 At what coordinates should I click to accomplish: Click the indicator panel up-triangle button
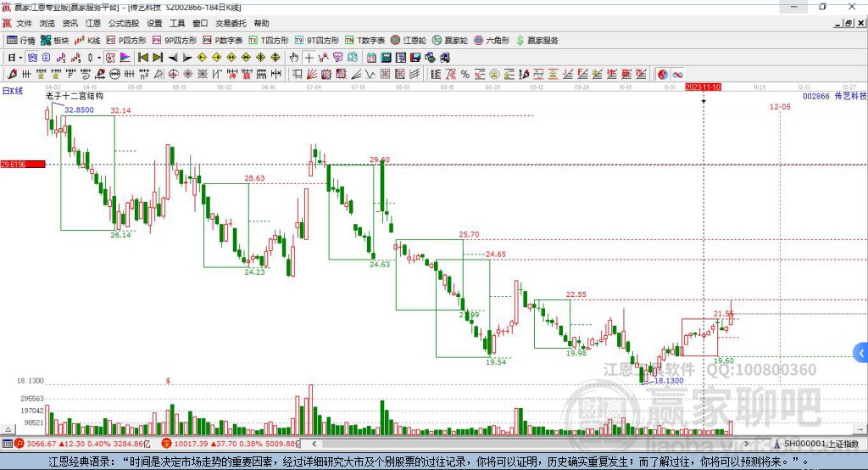click(x=8, y=429)
